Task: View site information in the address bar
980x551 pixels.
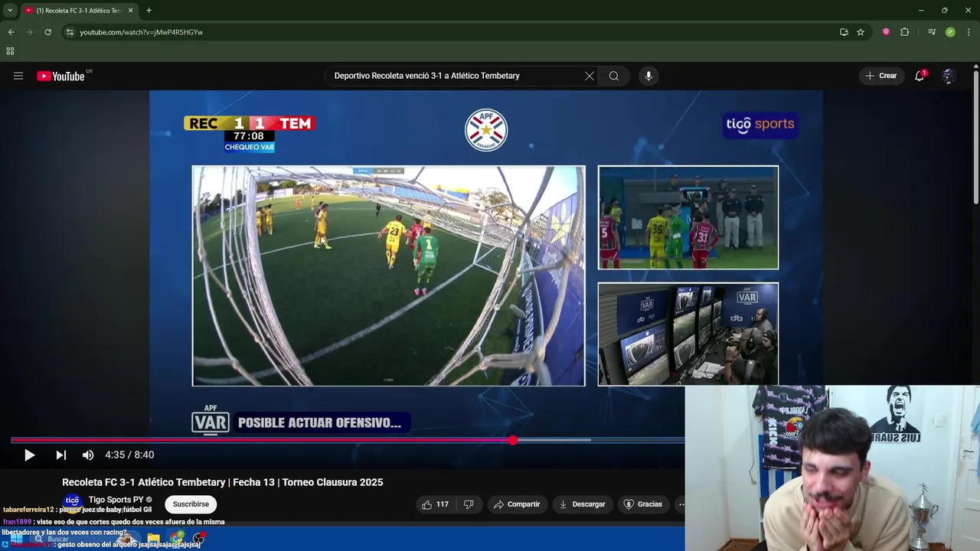Action: click(x=69, y=32)
